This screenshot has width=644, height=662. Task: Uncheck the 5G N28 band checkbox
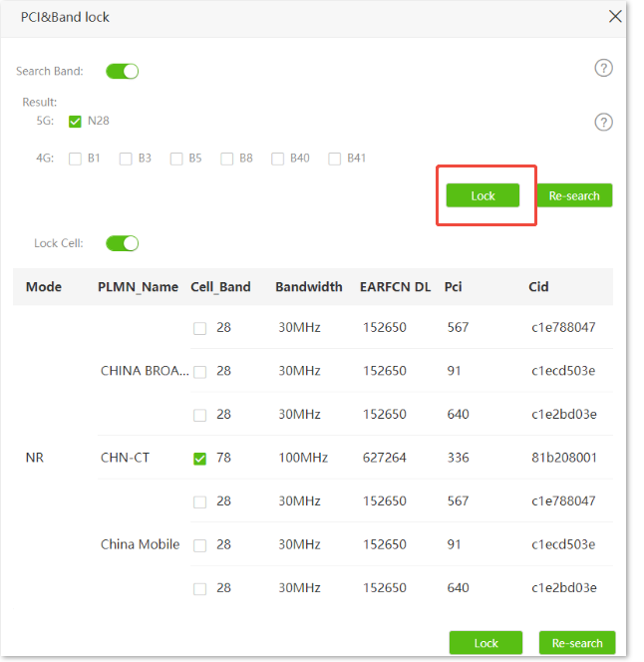[75, 122]
